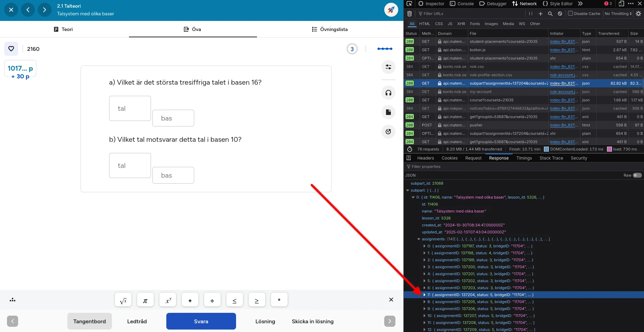Collapse the assignments array node
The image size is (644, 332).
point(419,239)
